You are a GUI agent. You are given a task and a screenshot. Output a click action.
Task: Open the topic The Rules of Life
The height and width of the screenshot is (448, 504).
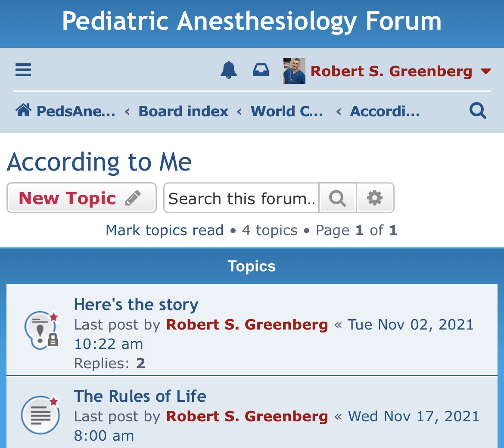point(140,396)
